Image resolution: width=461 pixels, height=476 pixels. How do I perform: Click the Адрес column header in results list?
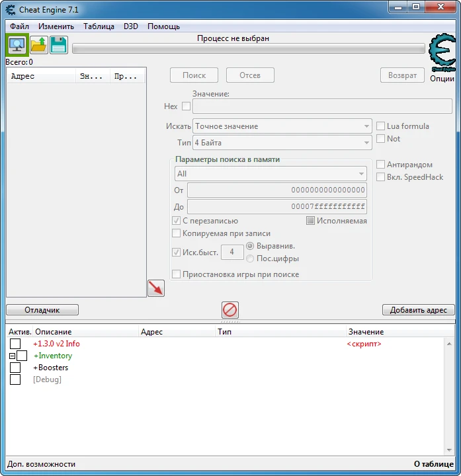(x=41, y=76)
